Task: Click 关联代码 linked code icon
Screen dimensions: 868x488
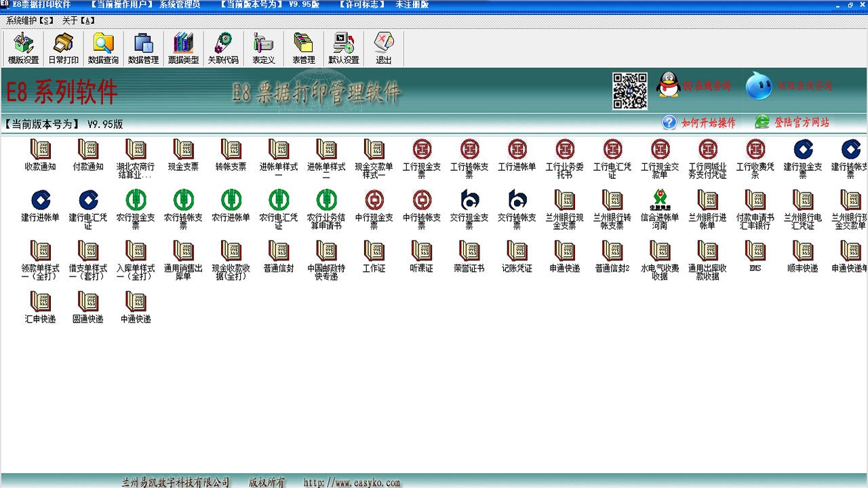Action: pyautogui.click(x=223, y=48)
